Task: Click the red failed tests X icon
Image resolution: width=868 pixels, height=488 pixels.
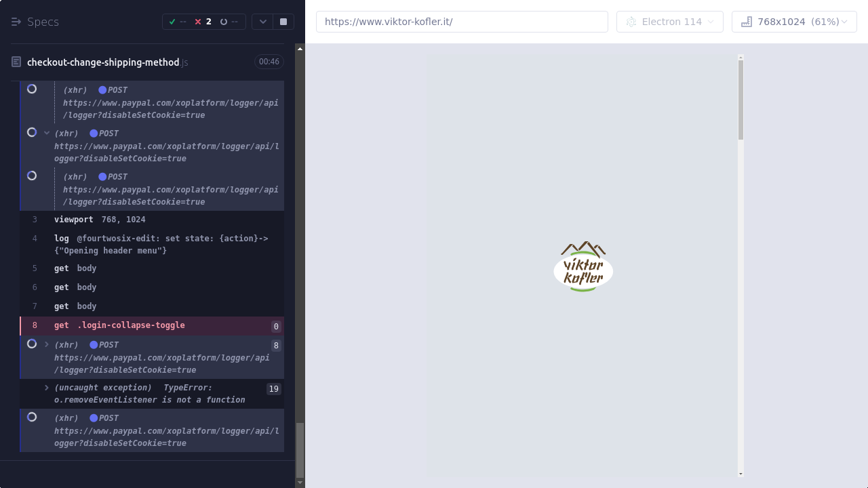Action: 198,22
